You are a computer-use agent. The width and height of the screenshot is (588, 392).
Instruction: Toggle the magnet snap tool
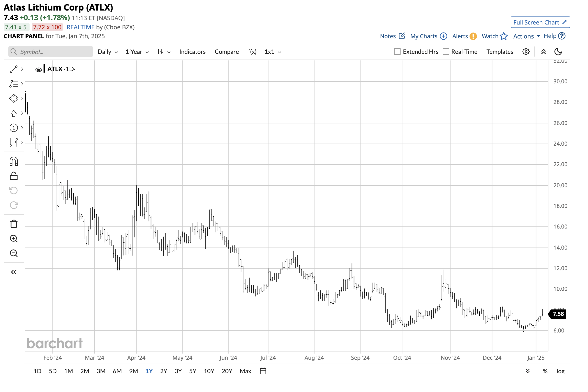click(14, 161)
